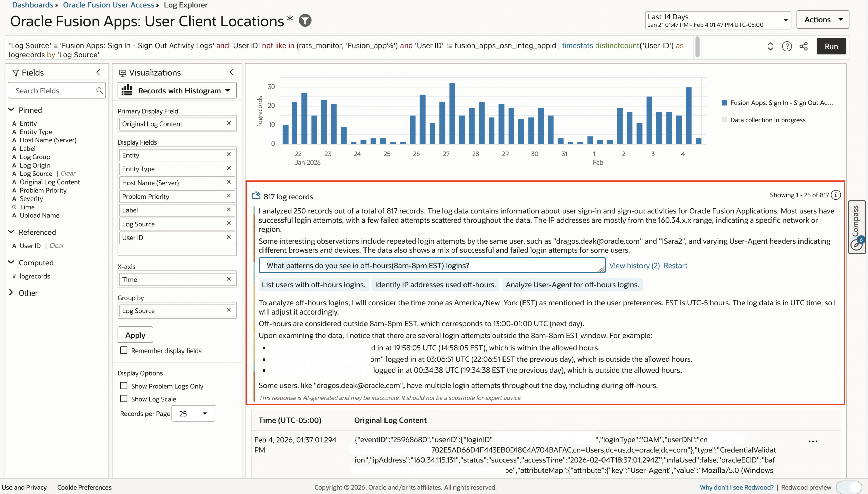Click the share query icon

click(x=803, y=46)
